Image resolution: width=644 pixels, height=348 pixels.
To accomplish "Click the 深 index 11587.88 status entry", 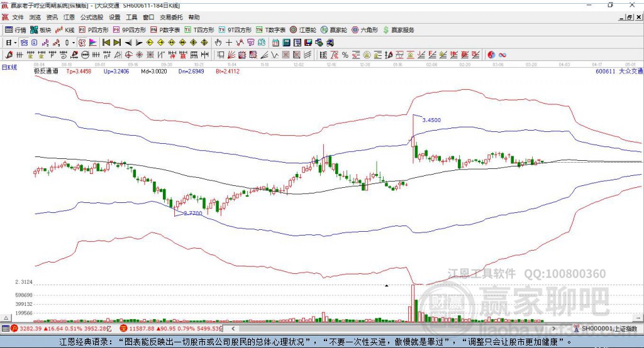I will click(171, 329).
